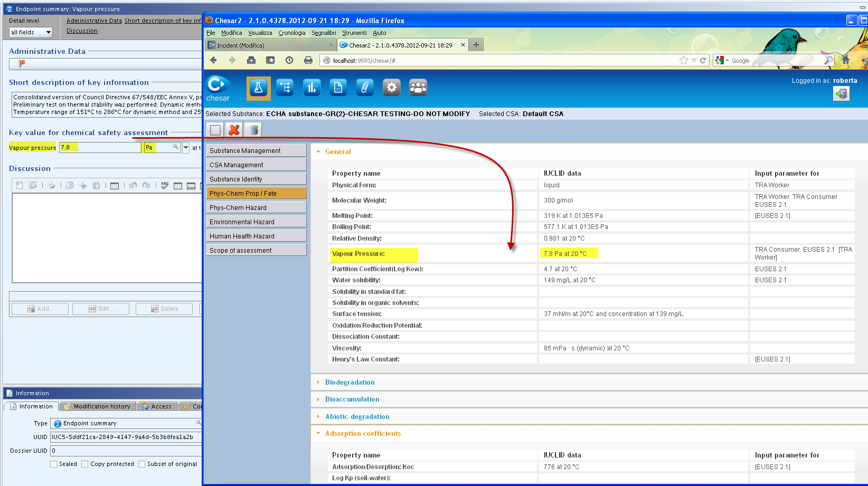Tick the Sealed checkbox
The width and height of the screenshot is (868, 486).
(x=53, y=464)
